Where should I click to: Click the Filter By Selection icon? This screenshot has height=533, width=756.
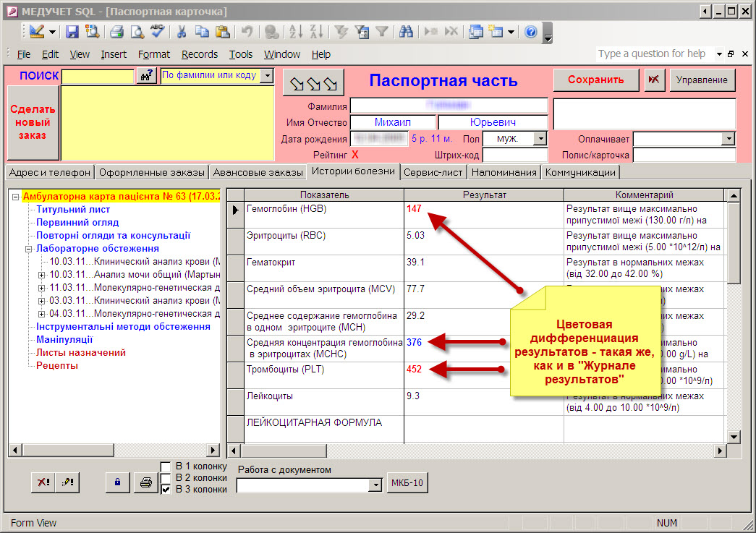pos(341,32)
